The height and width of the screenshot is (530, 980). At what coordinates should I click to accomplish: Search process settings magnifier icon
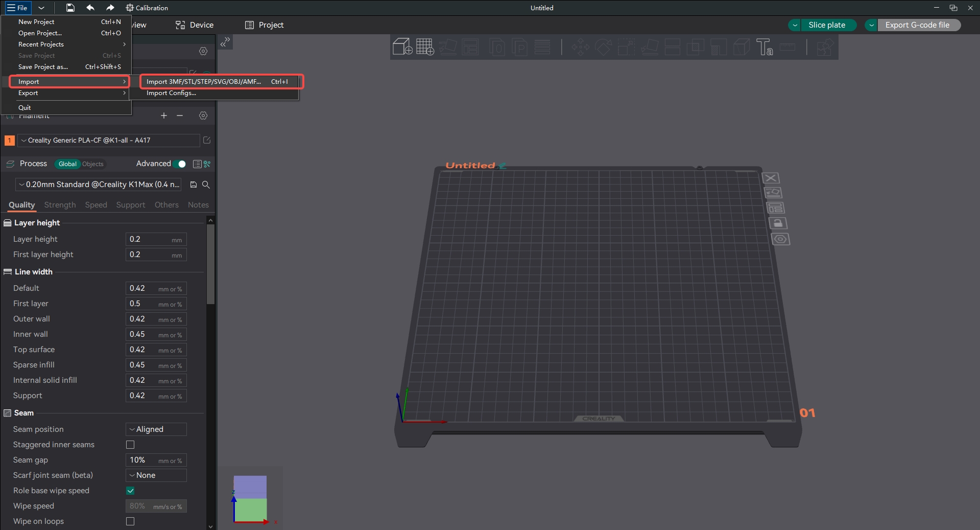(206, 185)
